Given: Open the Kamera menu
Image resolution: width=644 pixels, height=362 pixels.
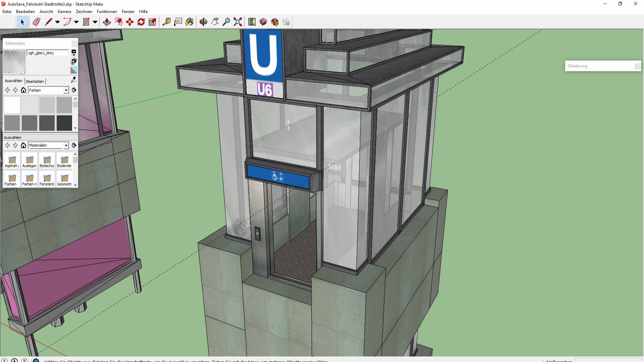Looking at the screenshot, I should pyautogui.click(x=64, y=11).
